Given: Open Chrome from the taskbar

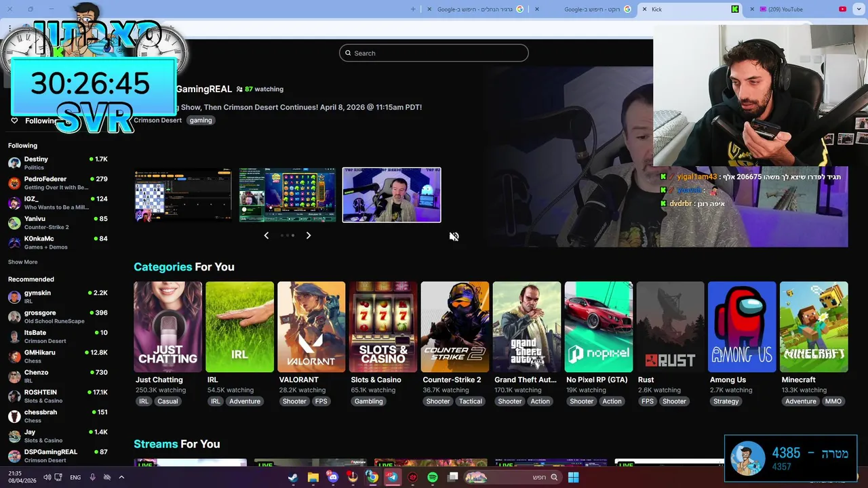Looking at the screenshot, I should (x=372, y=477).
